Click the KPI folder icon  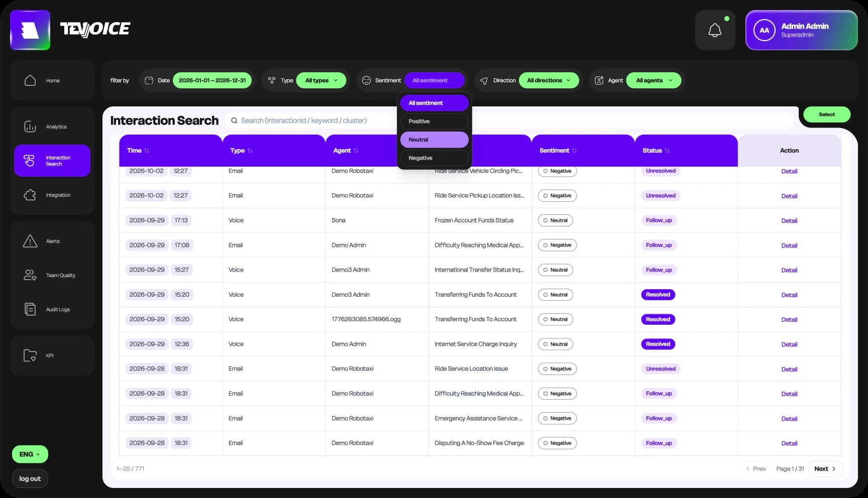[x=30, y=355]
